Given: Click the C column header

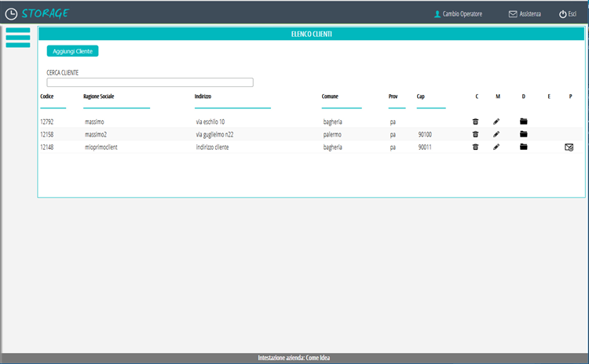Looking at the screenshot, I should click(x=477, y=96).
